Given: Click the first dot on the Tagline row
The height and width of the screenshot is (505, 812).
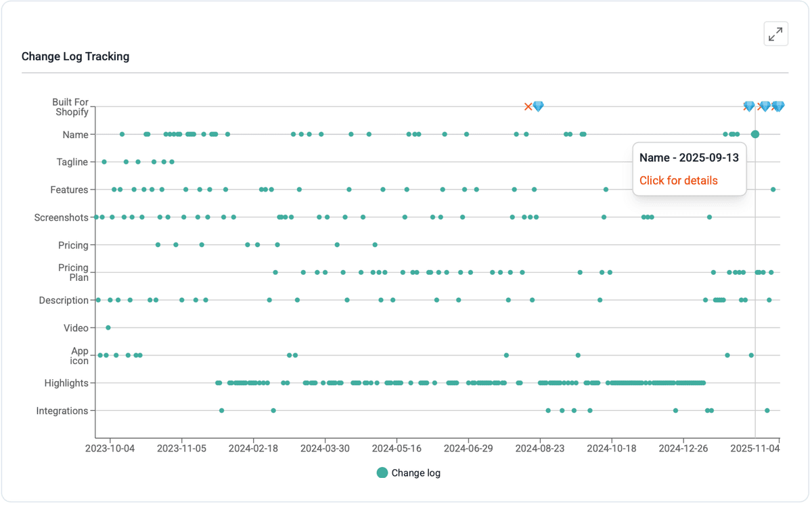Looking at the screenshot, I should (x=104, y=162).
